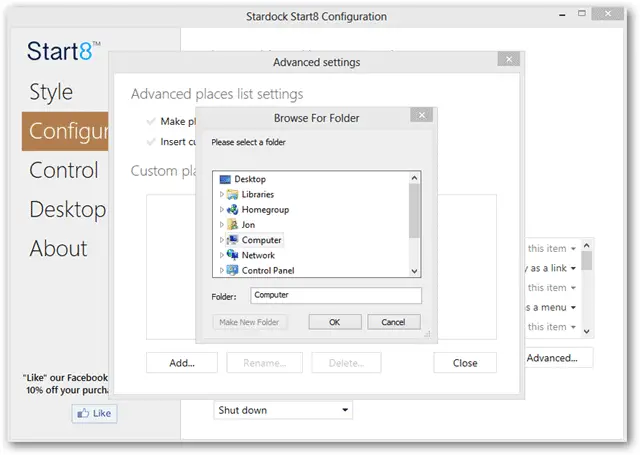Click the Computer icon in tree
This screenshot has height=455, width=640.
[x=233, y=240]
